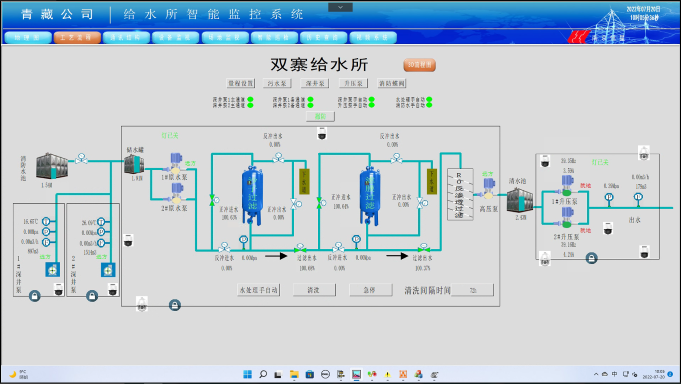Image resolution: width=681 pixels, height=384 pixels.
Task: Expand the top center chevron dropdown
Action: (340, 7)
